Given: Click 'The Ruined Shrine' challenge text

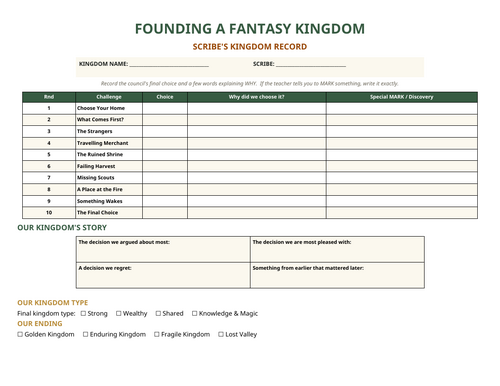Looking at the screenshot, I should pos(100,154).
